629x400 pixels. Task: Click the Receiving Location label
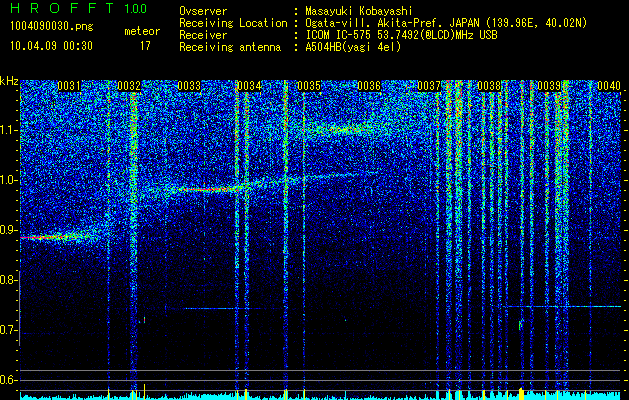[233, 23]
